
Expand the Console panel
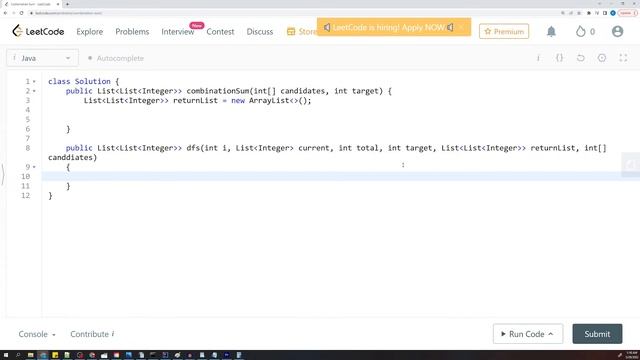(37, 334)
